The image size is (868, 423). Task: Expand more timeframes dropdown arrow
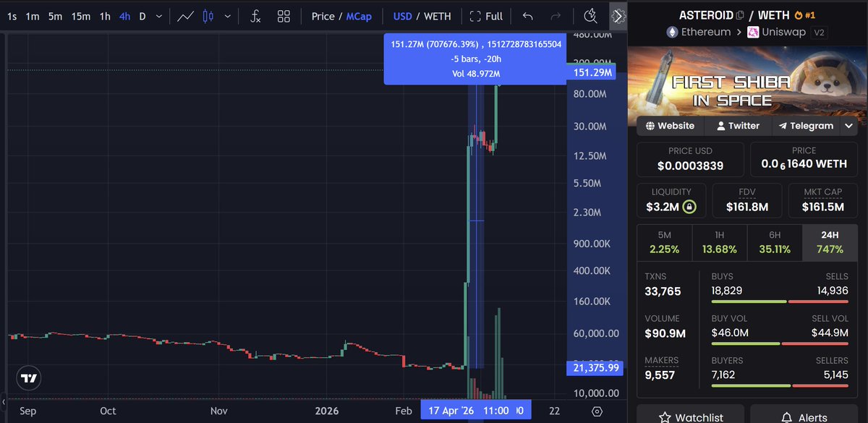tap(161, 16)
